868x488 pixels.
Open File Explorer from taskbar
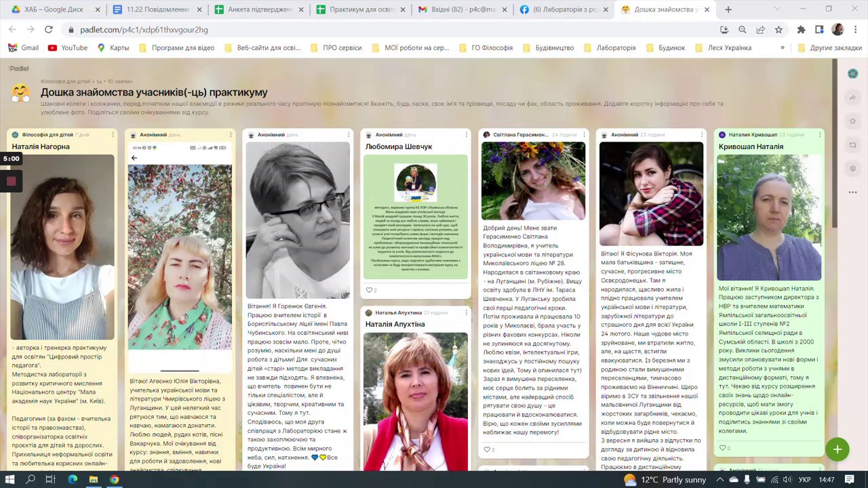pos(94,479)
